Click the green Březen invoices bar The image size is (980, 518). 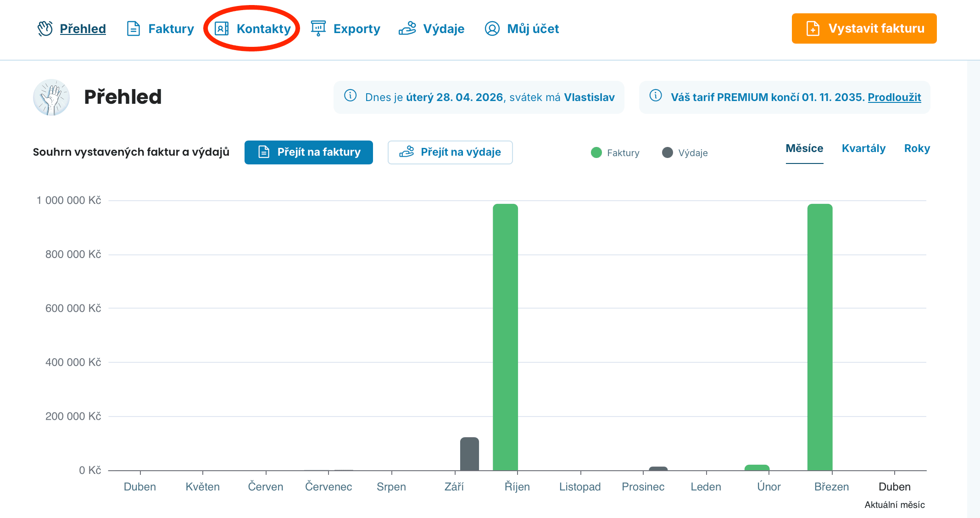pos(820,337)
